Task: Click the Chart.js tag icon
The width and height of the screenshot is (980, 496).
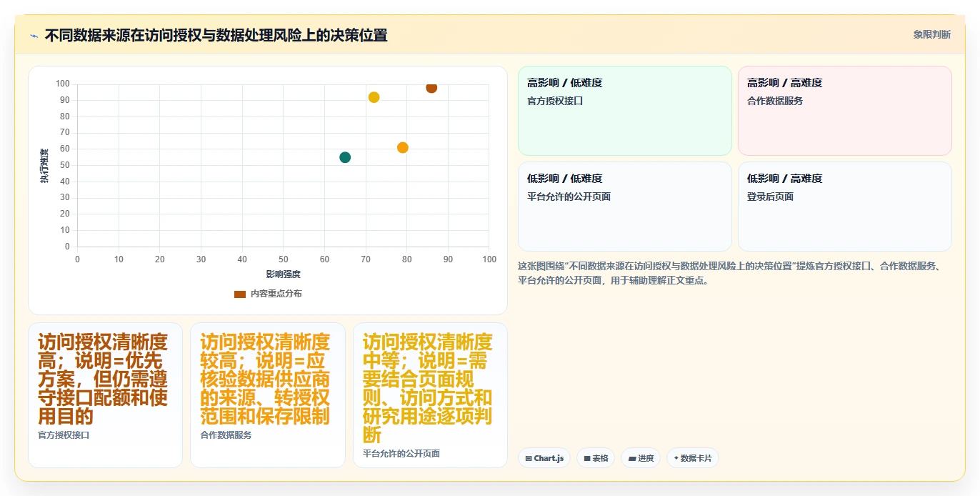Action: click(x=528, y=458)
